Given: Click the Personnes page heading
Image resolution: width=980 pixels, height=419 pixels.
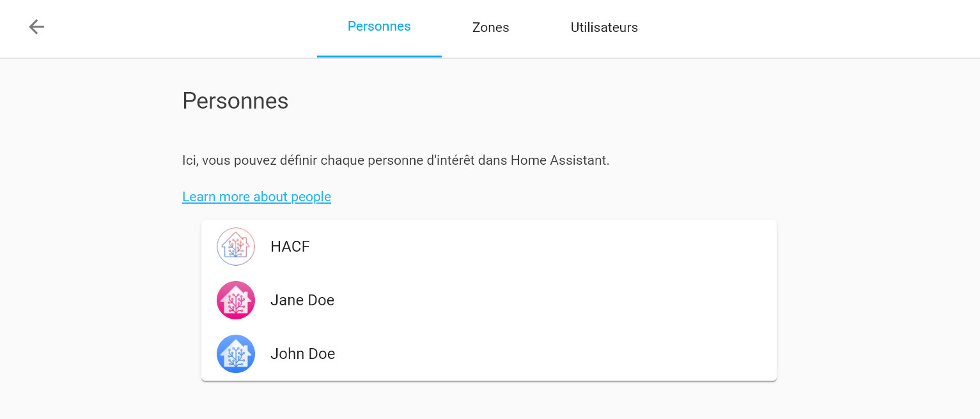Looking at the screenshot, I should click(235, 101).
